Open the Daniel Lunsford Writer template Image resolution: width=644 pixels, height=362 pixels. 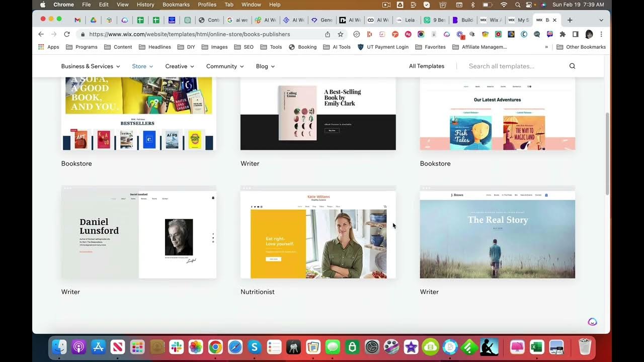[x=139, y=232]
